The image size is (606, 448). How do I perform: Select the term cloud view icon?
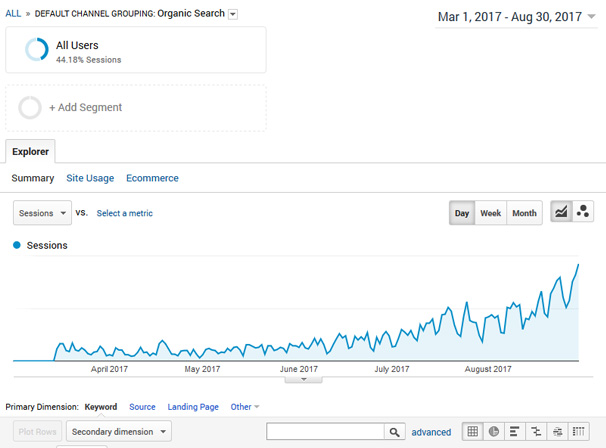[557, 431]
